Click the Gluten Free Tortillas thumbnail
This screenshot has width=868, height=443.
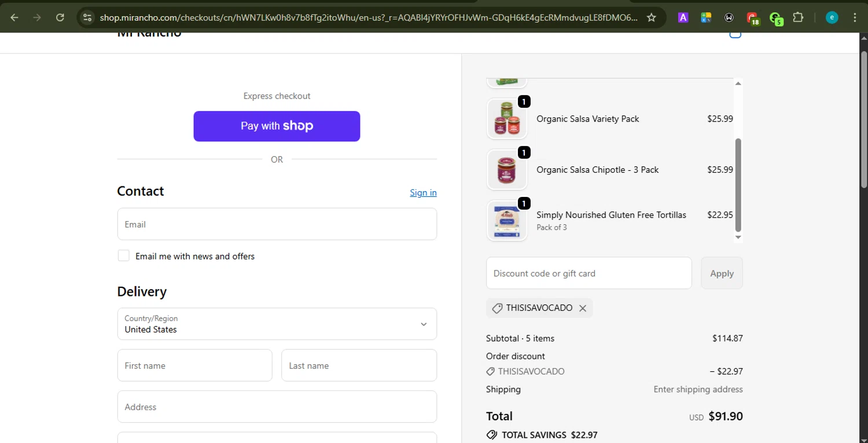coord(507,221)
